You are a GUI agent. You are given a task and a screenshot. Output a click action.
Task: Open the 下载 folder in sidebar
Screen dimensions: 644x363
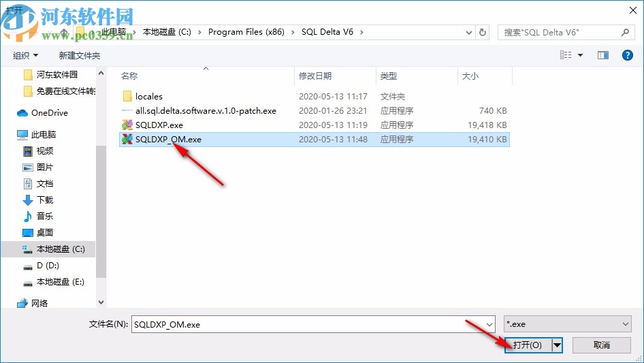pos(38,200)
